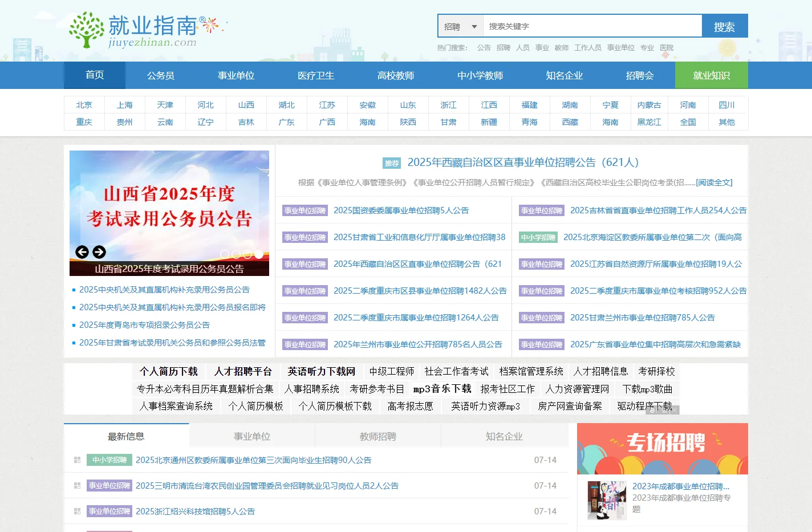The height and width of the screenshot is (532, 812).
Task: Open 首页 in main navigation
Action: click(x=95, y=75)
